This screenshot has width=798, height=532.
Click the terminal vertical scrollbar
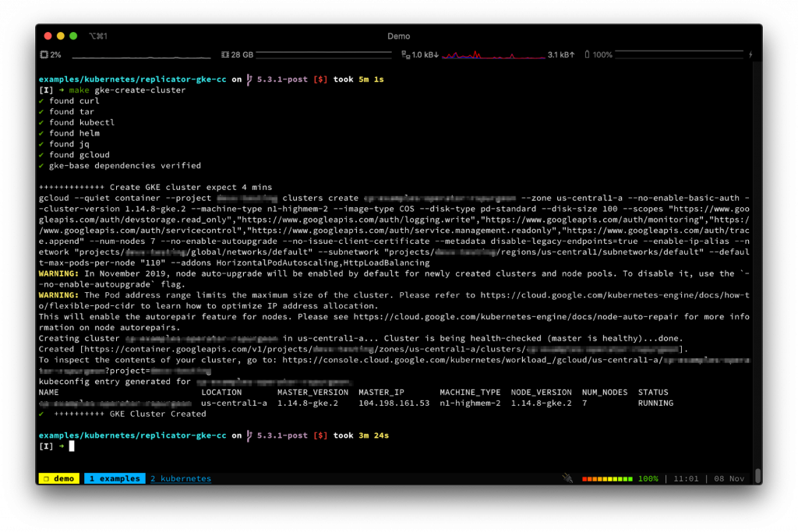point(757,474)
